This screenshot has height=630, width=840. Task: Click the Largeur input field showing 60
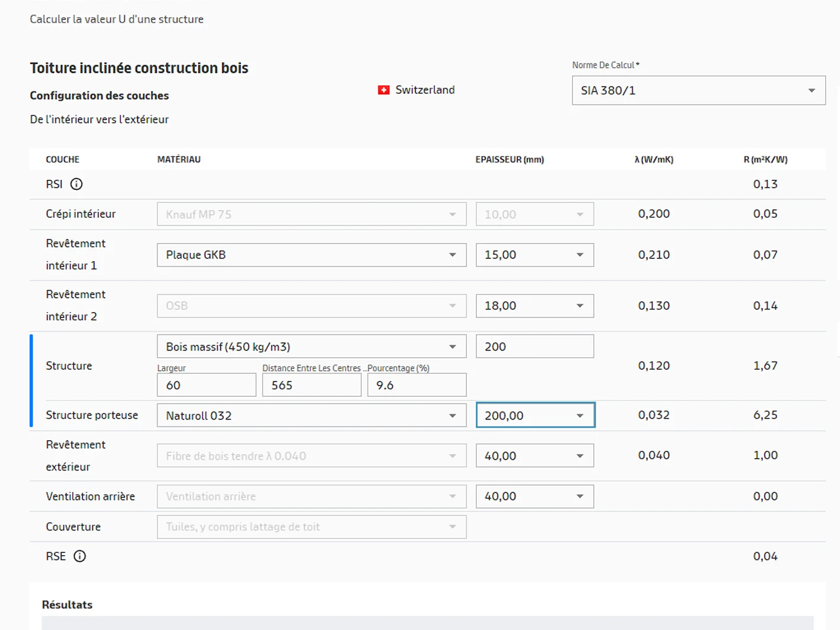(206, 385)
